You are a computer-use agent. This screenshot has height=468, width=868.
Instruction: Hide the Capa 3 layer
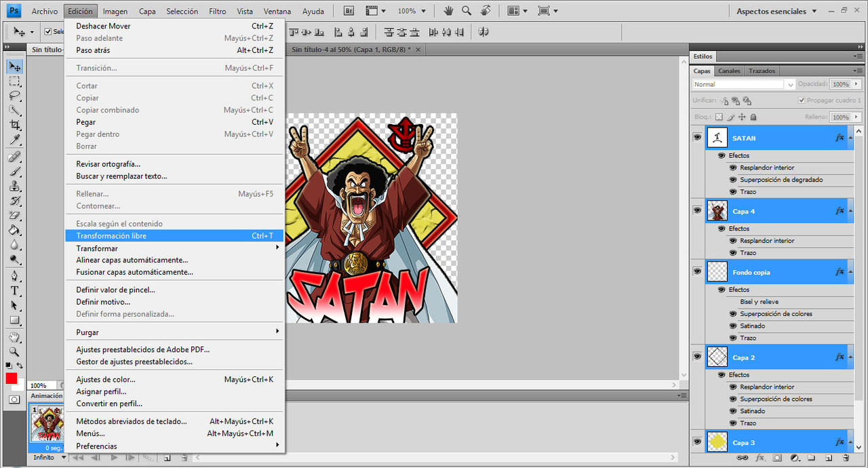pos(697,442)
